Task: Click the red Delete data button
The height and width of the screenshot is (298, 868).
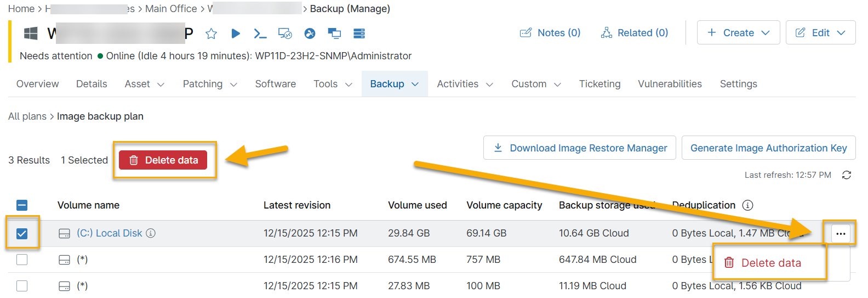Action: 163,160
